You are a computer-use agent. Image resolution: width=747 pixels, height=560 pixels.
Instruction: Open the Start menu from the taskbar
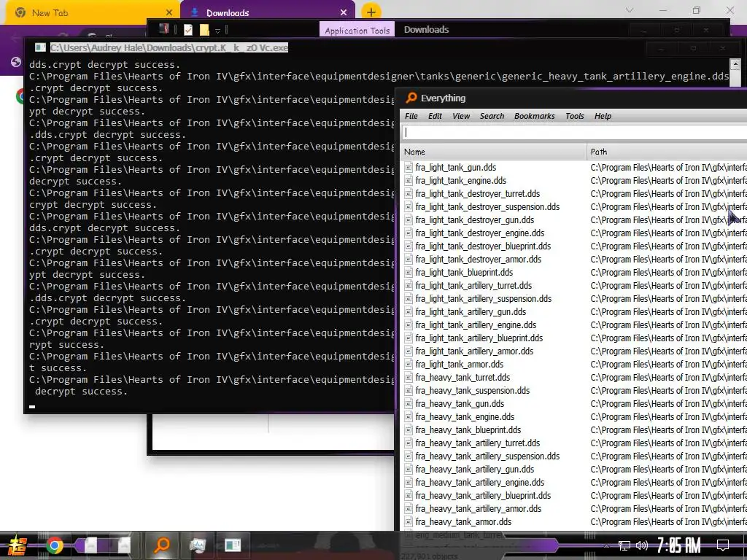(x=18, y=545)
